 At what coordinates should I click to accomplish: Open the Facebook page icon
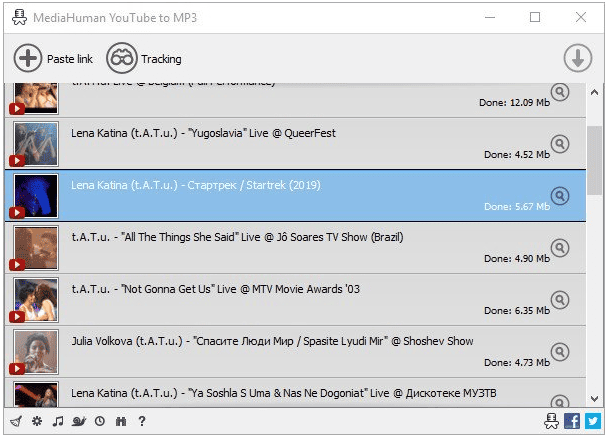(x=572, y=421)
